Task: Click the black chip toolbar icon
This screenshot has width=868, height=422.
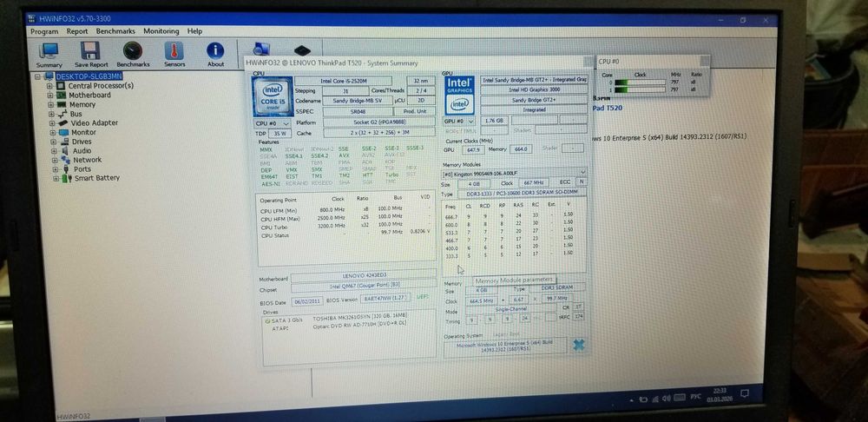Action: pos(302,50)
